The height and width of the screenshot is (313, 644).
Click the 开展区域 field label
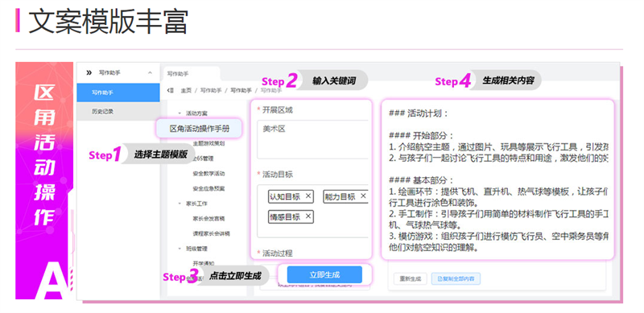coord(278,110)
